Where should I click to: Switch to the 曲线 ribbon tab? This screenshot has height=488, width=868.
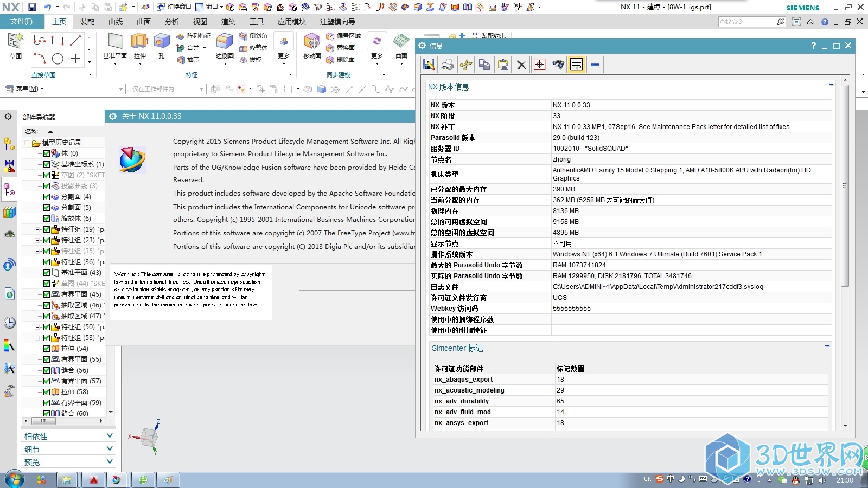[x=116, y=22]
